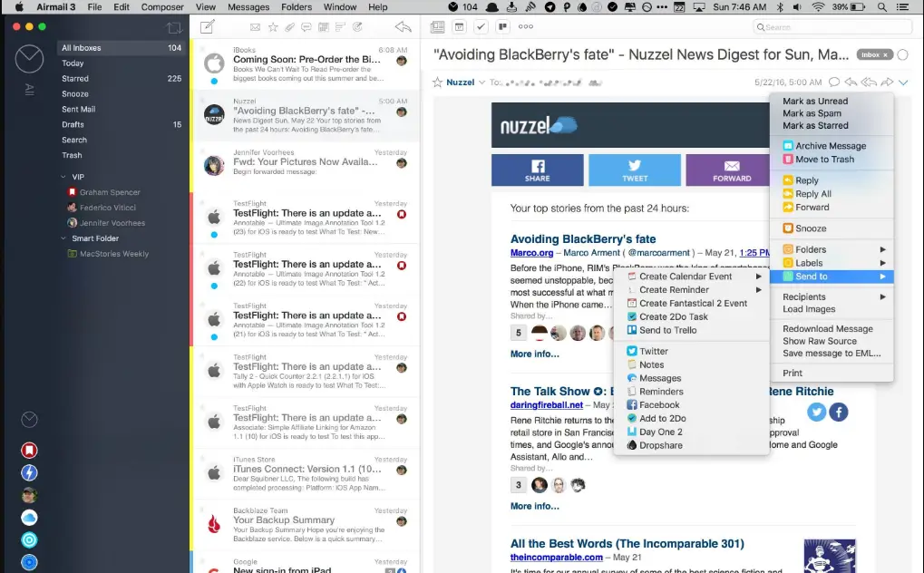Toggle the conversation bubble filter
Image resolution: width=924 pixels, height=573 pixels.
point(306,27)
